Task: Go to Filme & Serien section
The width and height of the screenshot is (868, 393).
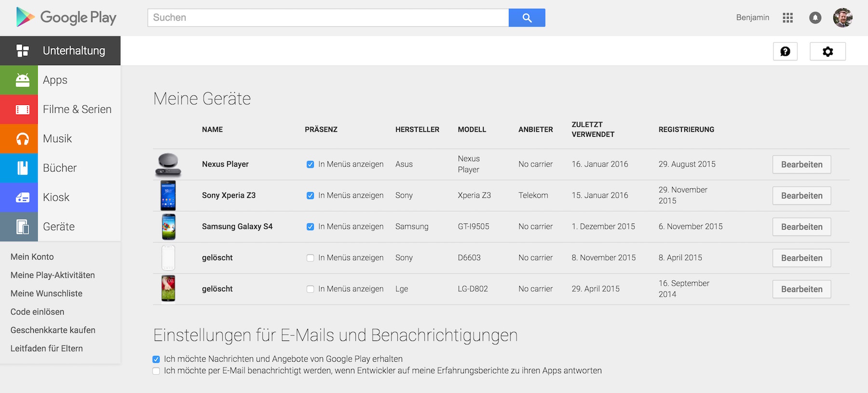Action: tap(60, 109)
